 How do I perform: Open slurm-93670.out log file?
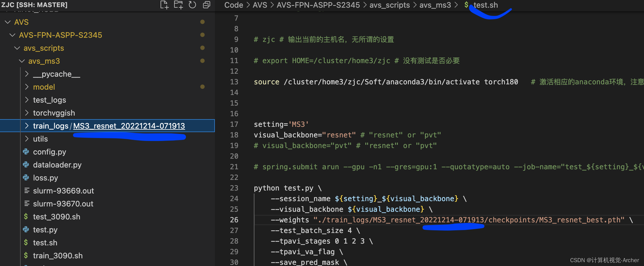point(63,204)
